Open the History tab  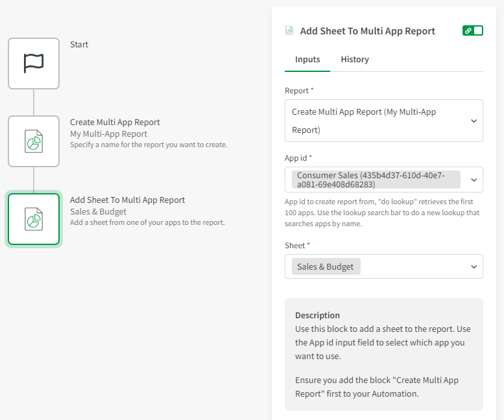coord(355,60)
